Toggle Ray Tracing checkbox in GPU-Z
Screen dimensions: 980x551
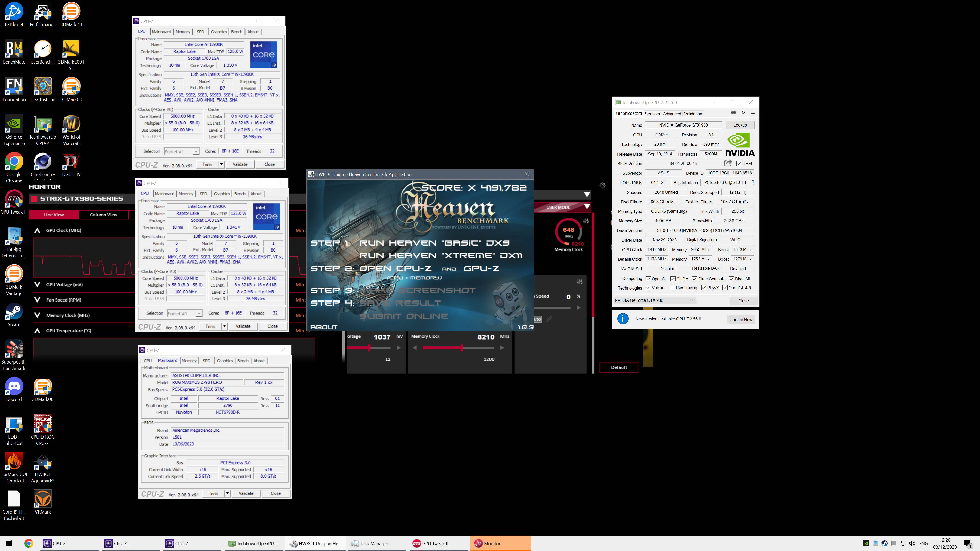[x=672, y=288]
